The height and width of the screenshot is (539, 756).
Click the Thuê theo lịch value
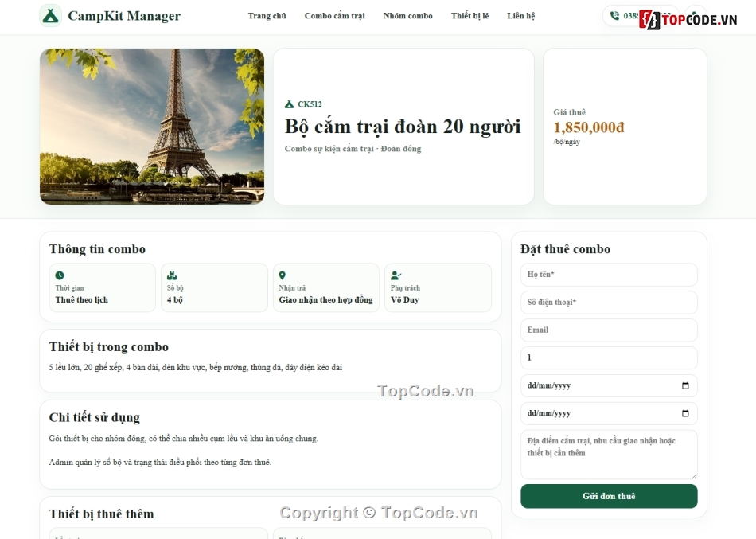[81, 299]
